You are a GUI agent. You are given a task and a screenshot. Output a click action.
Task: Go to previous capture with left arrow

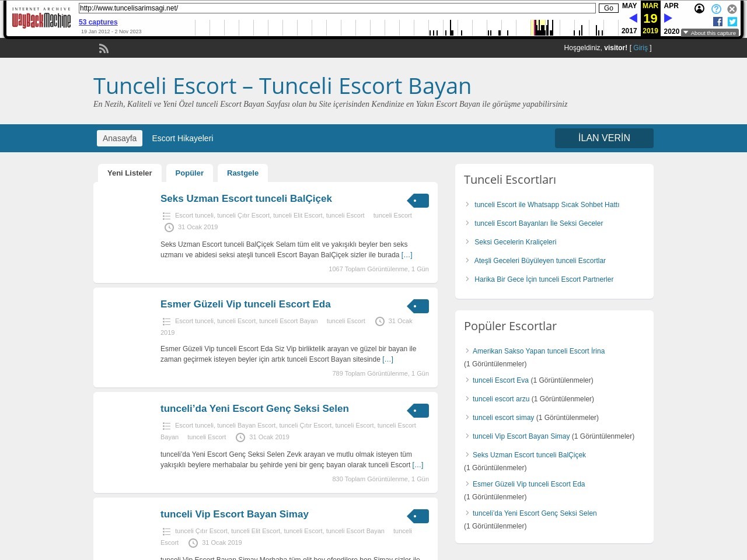[633, 19]
